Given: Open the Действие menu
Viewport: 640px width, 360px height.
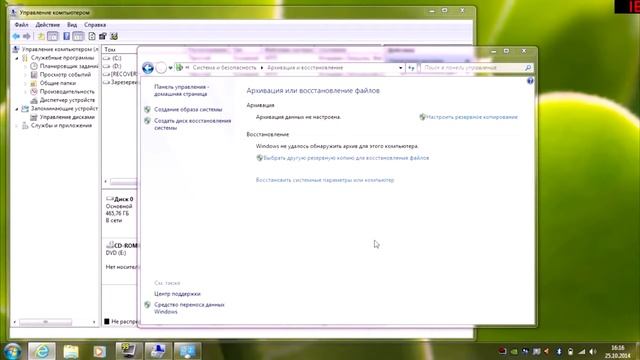Looking at the screenshot, I should click(47, 25).
